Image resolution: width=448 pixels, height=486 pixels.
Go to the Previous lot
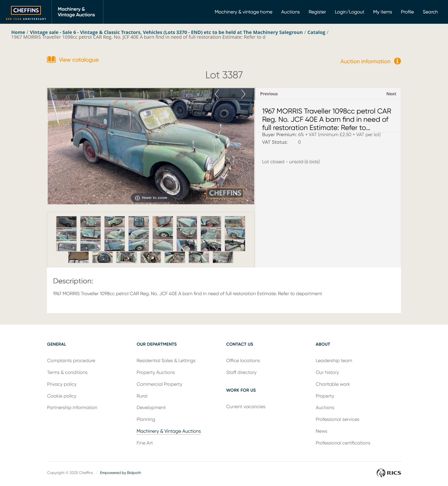pos(269,94)
